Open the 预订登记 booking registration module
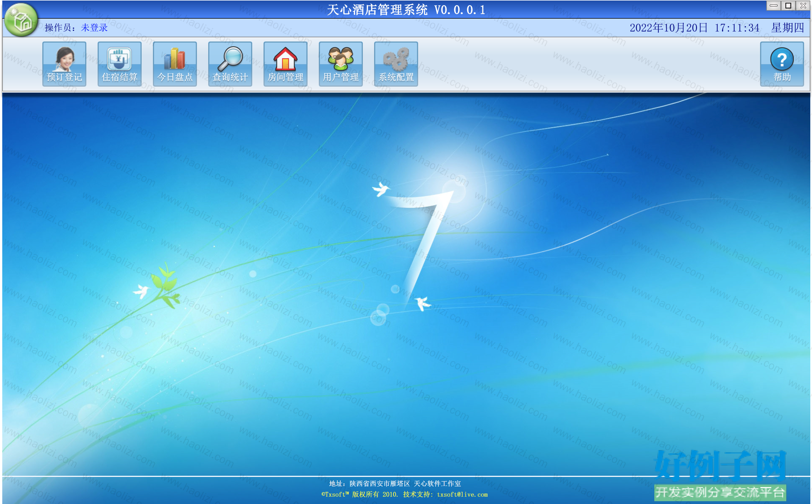The width and height of the screenshot is (812, 504). point(64,64)
